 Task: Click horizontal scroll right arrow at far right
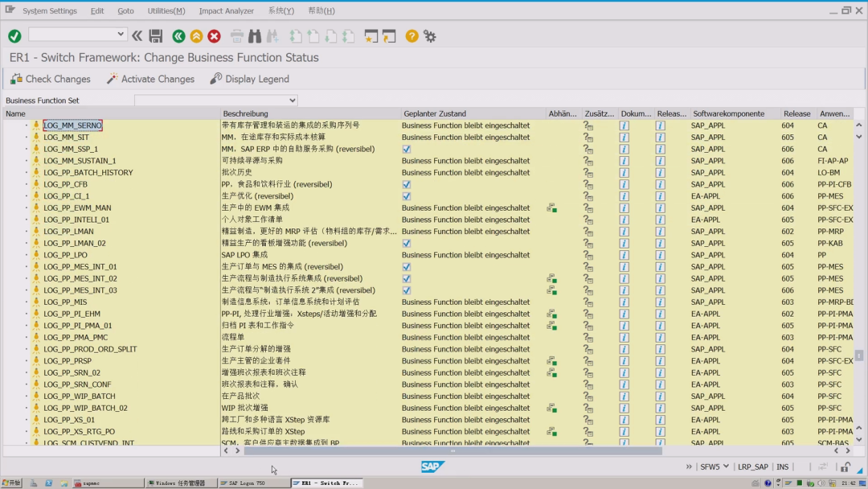pyautogui.click(x=848, y=450)
